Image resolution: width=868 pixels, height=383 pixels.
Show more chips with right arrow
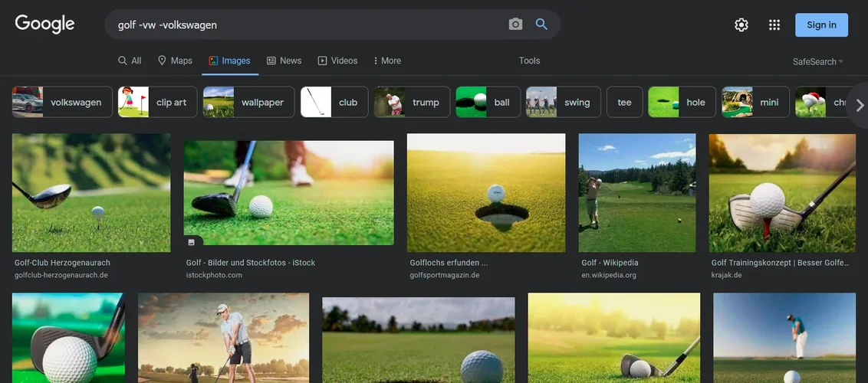(x=859, y=105)
